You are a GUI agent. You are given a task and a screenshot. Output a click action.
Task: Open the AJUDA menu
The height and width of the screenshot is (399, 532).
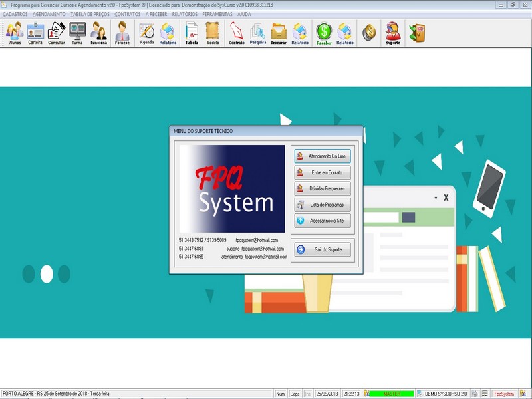pos(244,14)
